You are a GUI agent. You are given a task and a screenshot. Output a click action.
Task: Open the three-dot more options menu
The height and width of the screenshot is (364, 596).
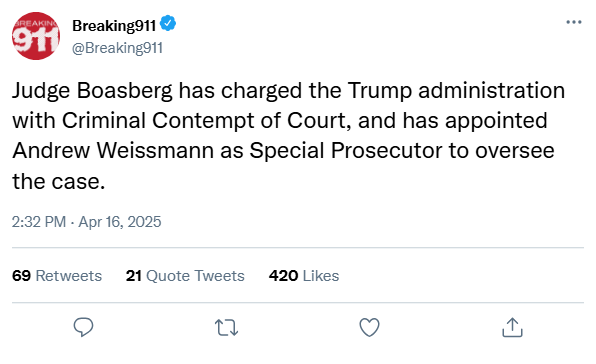pyautogui.click(x=574, y=22)
